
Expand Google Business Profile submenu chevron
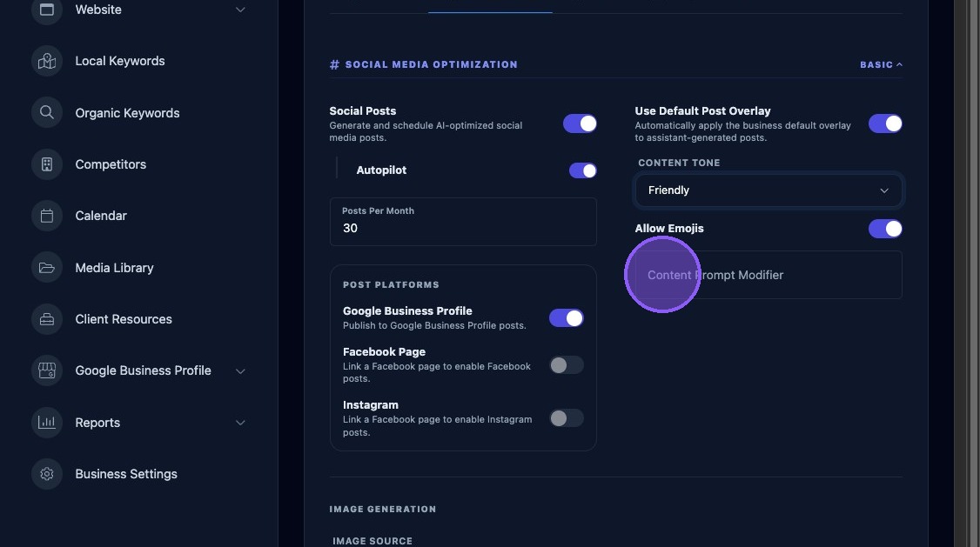[240, 371]
